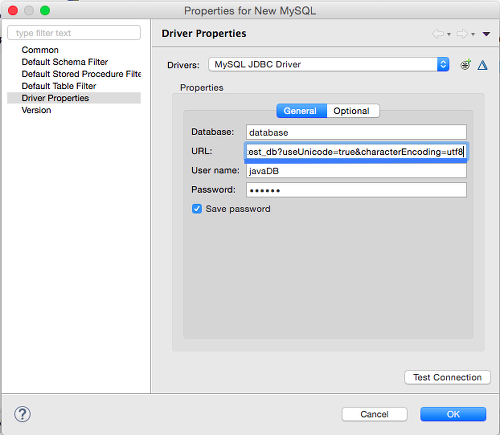Viewport: 500px width, 435px height.
Task: Select Default Stored Procedure Filter page
Action: (x=81, y=74)
